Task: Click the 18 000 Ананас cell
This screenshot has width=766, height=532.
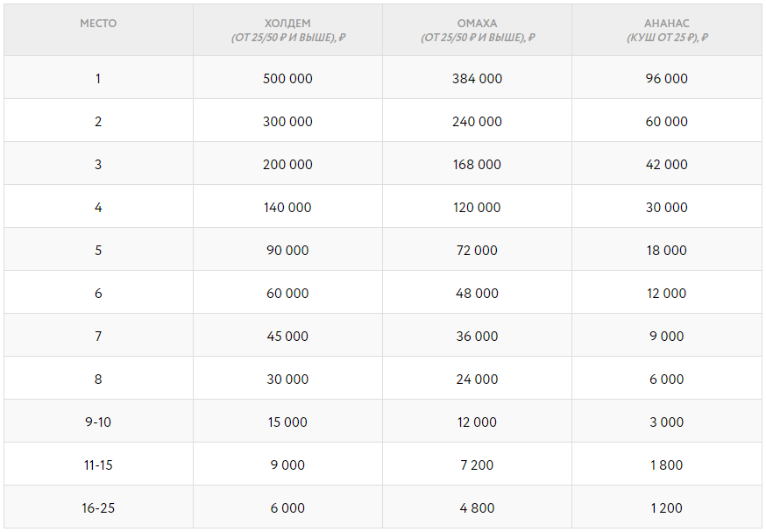Action: coord(667,251)
